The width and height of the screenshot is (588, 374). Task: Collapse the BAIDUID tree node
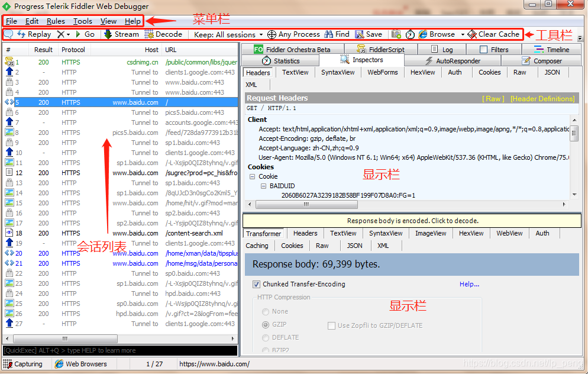coord(263,186)
